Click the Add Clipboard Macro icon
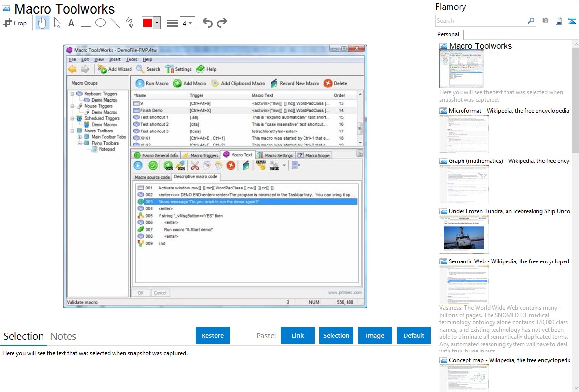579x392 pixels. click(215, 84)
